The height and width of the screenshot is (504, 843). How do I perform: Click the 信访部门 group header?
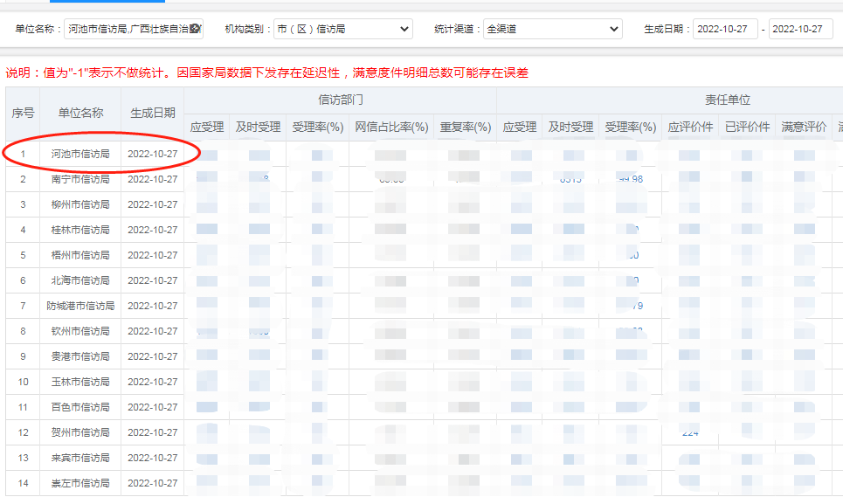point(340,100)
